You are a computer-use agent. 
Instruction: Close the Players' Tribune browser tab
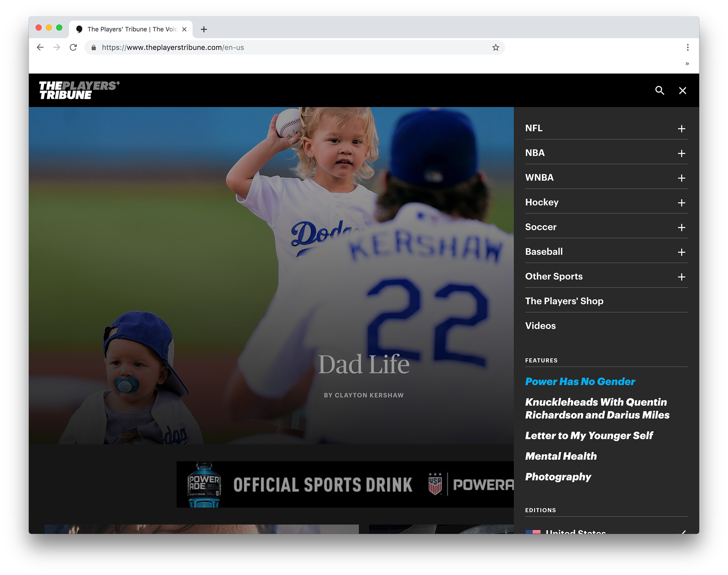coord(184,29)
